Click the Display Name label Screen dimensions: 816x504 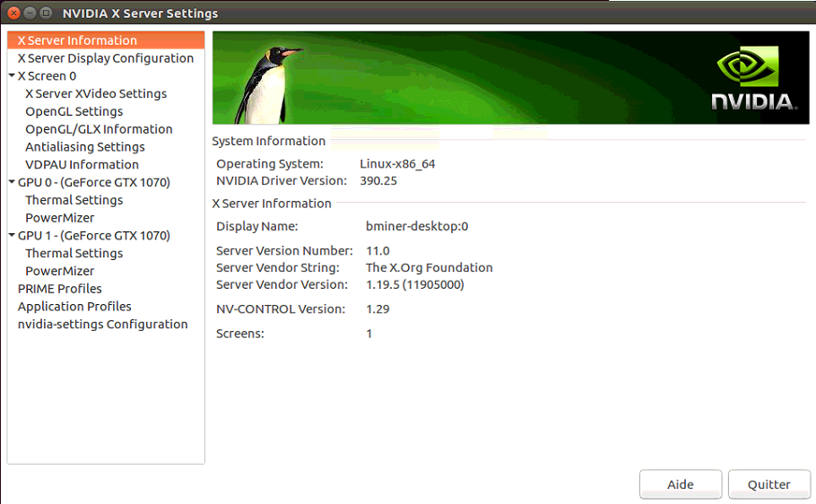pyautogui.click(x=257, y=226)
